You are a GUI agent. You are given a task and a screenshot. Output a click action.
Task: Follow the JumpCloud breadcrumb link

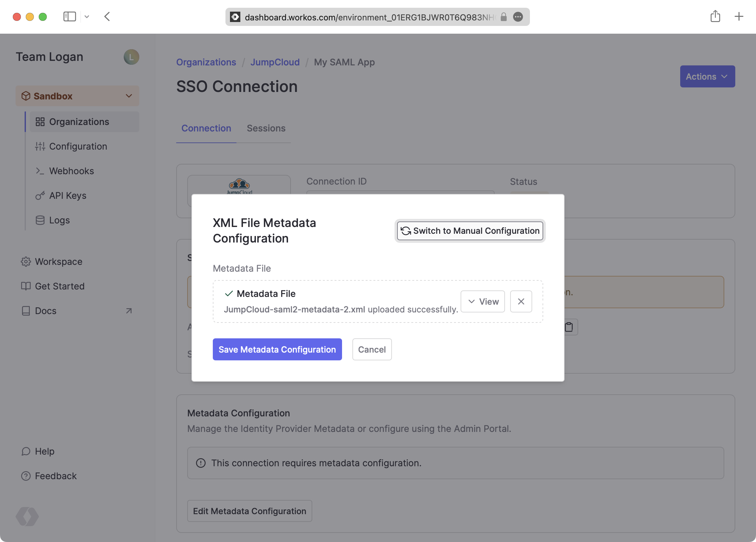pos(275,62)
